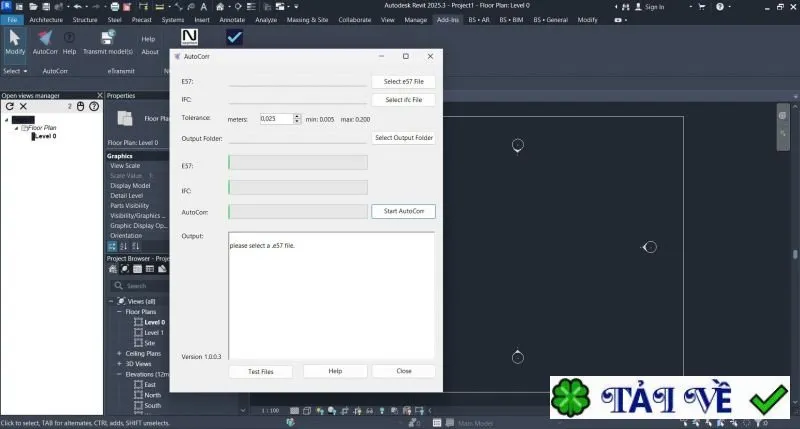Click the blue checkmark ribbon icon
This screenshot has height=429, width=800.
tap(234, 37)
